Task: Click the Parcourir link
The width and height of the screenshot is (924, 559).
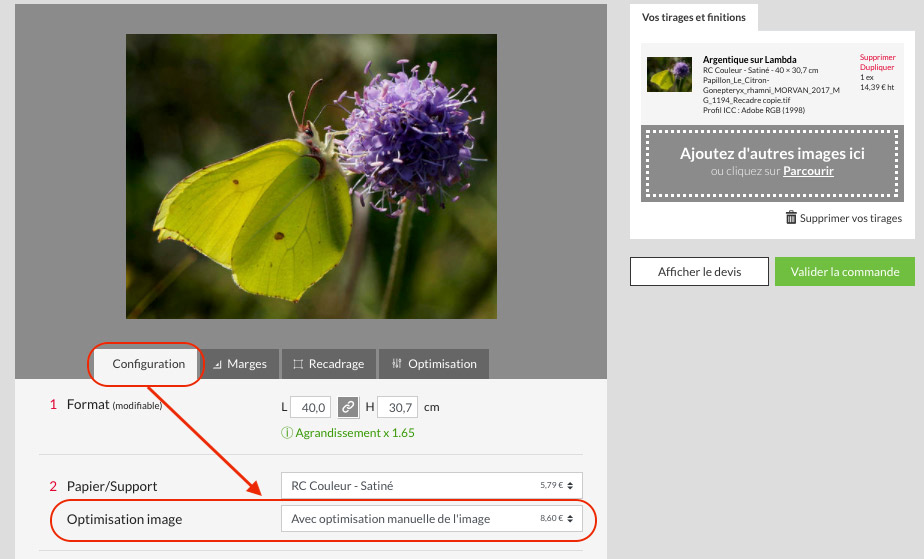Action: pos(808,172)
